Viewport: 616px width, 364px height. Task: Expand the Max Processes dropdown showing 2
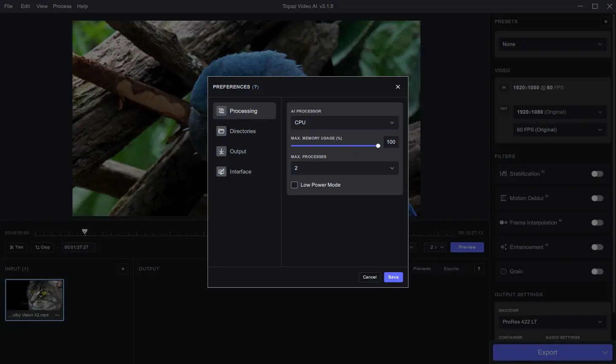(345, 168)
